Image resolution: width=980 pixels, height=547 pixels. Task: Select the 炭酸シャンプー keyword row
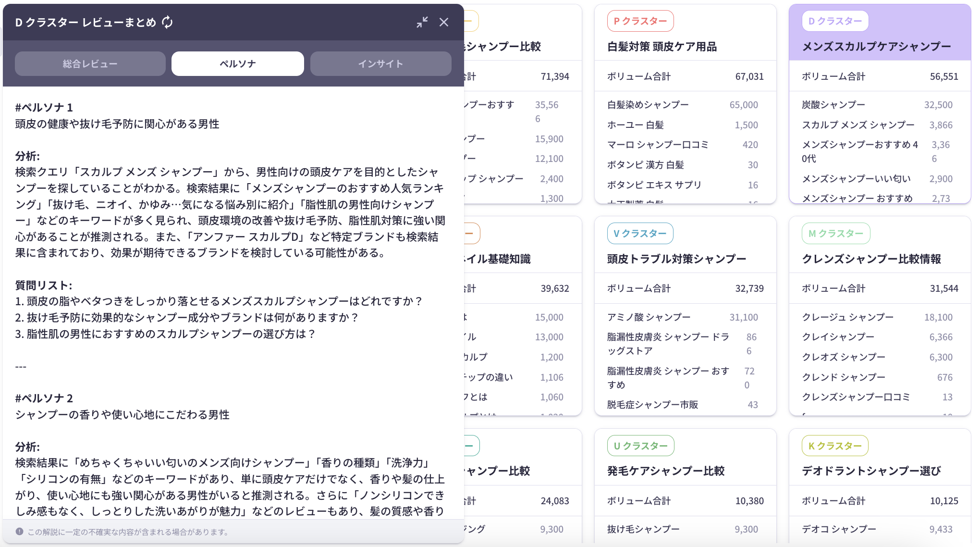pos(833,105)
